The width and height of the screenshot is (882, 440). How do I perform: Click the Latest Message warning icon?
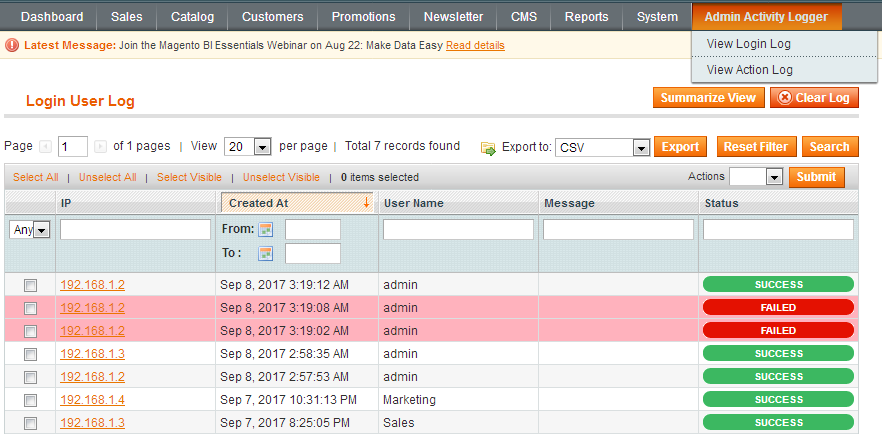[x=12, y=45]
